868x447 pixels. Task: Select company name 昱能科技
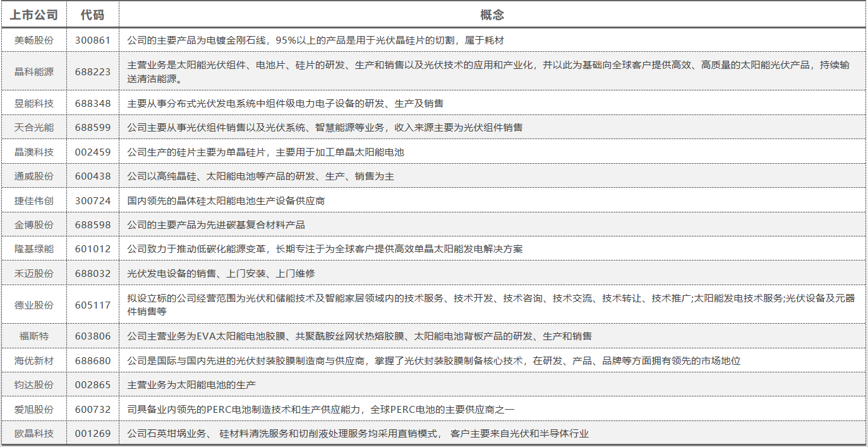(34, 103)
